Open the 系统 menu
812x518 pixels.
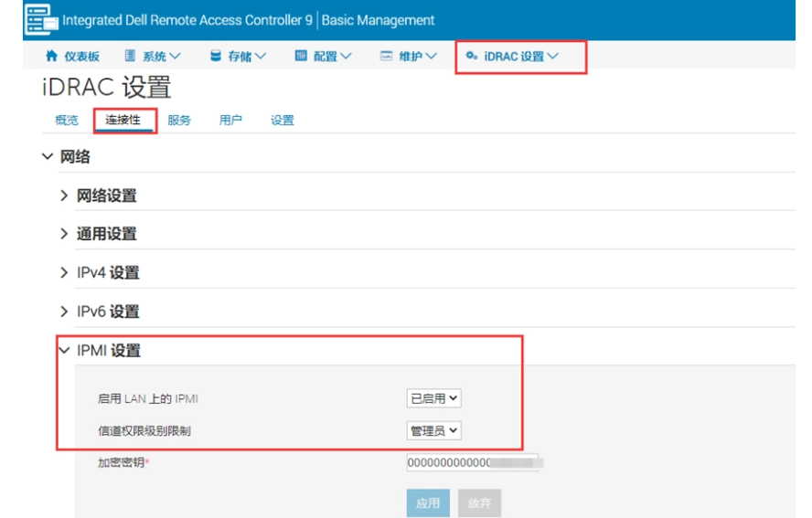(x=154, y=56)
